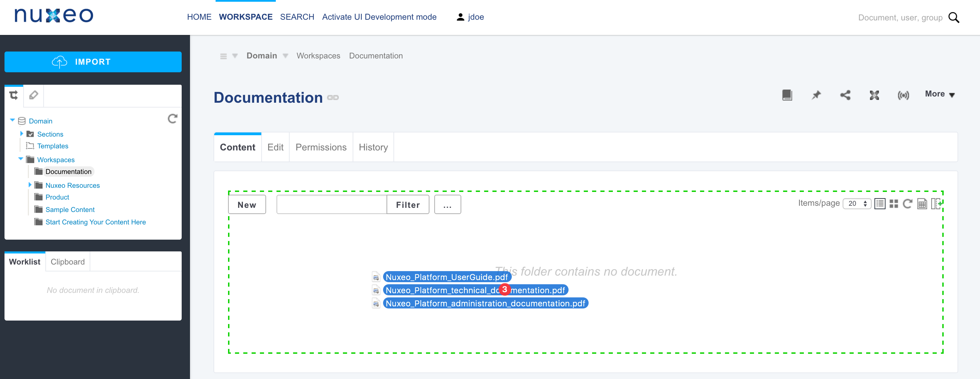Click the broadcast follow icon

coord(904,95)
